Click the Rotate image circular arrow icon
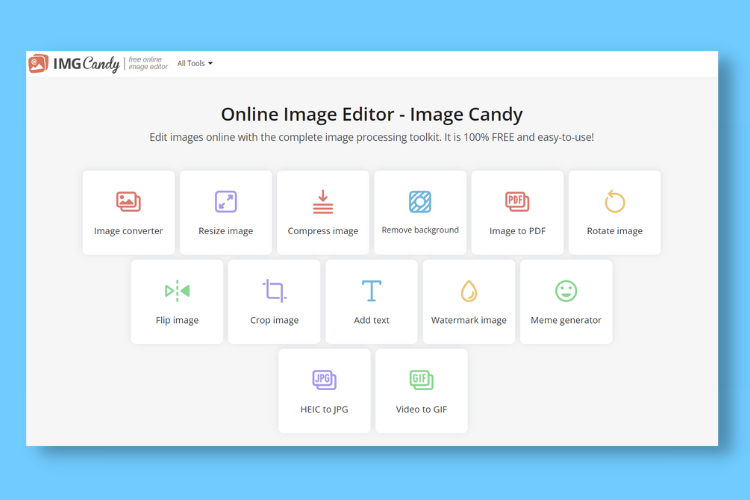The width and height of the screenshot is (750, 500). (x=615, y=201)
